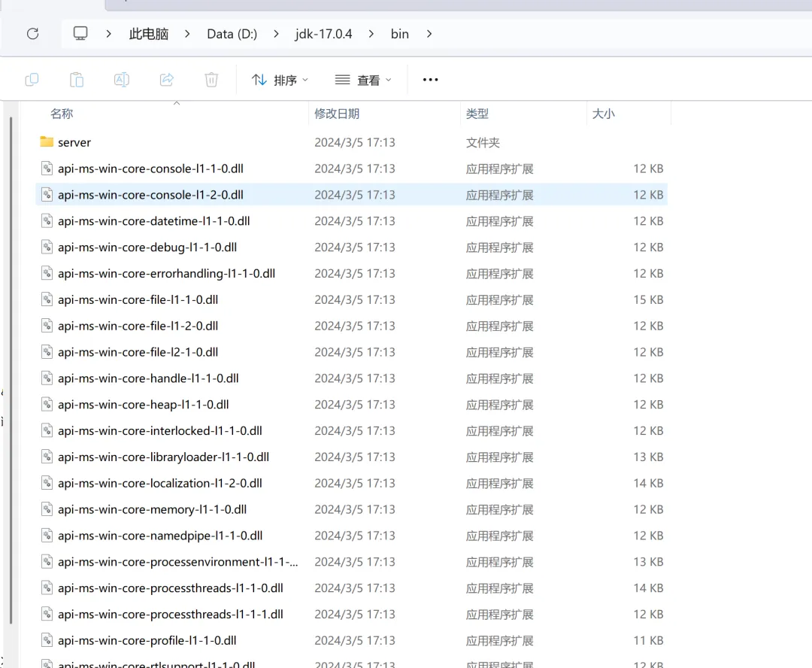The width and height of the screenshot is (812, 668).
Task: Click the refresh icon in address bar
Action: (32, 34)
